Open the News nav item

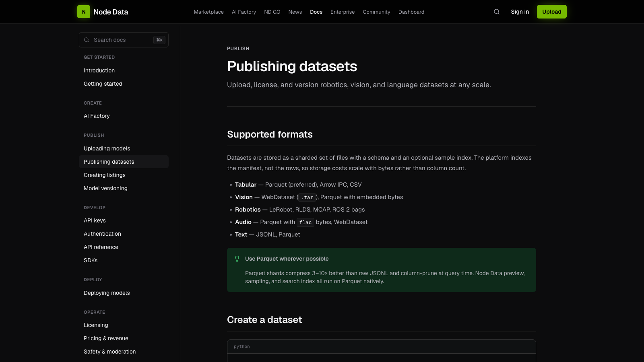coord(295,12)
